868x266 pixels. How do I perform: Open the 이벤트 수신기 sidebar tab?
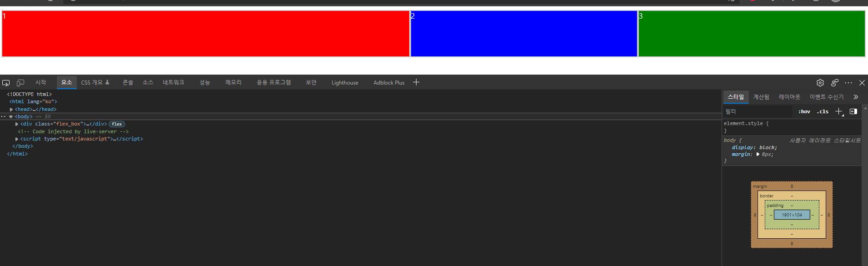pos(827,97)
